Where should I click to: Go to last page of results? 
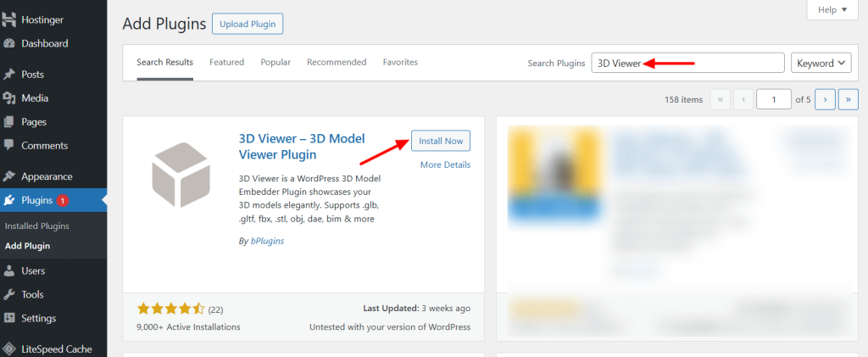tap(849, 99)
